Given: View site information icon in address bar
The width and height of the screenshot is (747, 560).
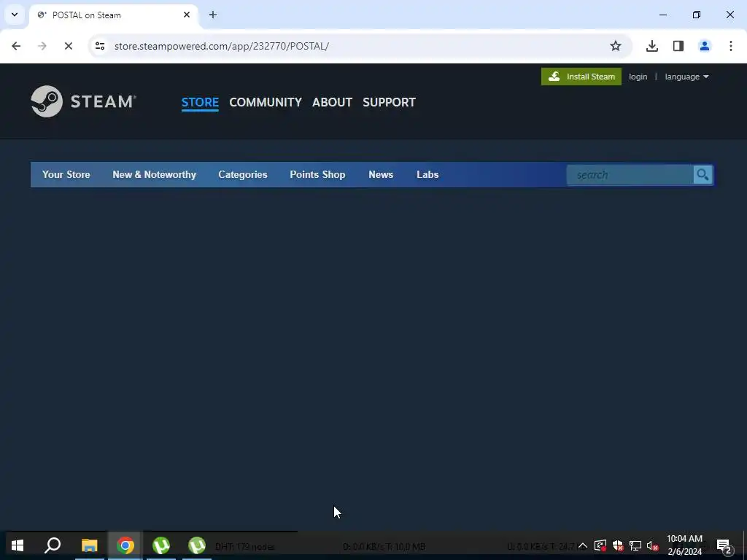Looking at the screenshot, I should point(99,46).
